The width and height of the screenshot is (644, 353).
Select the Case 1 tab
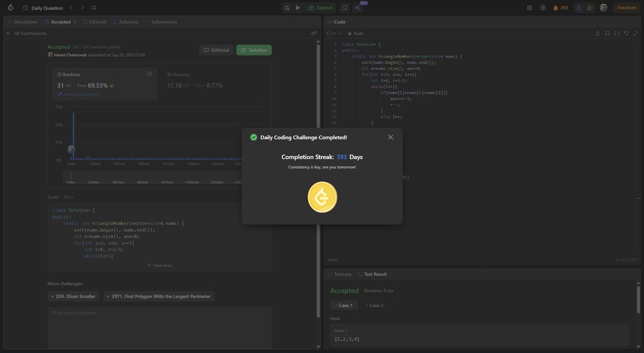[x=343, y=305]
